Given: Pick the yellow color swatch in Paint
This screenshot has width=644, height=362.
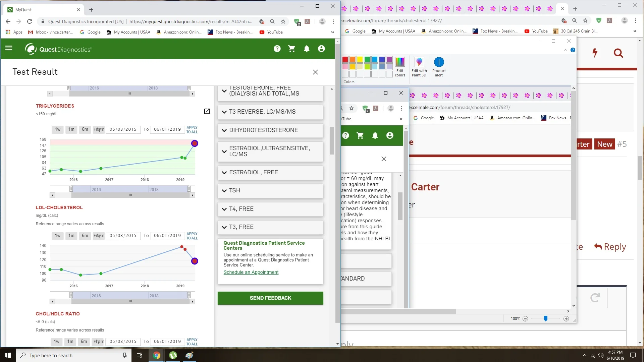Looking at the screenshot, I should [360, 59].
